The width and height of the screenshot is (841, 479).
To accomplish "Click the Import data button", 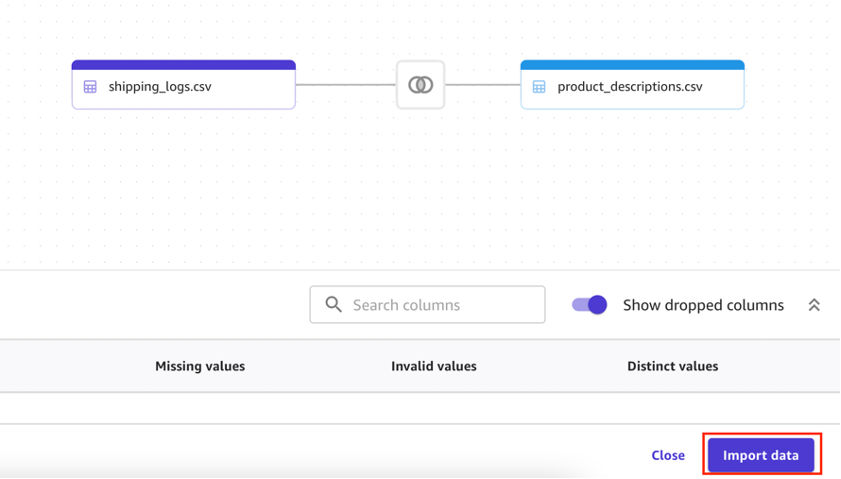I will tap(761, 455).
